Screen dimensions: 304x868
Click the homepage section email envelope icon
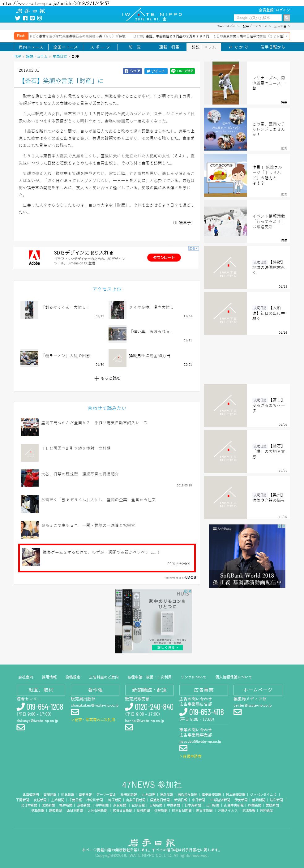point(238,712)
